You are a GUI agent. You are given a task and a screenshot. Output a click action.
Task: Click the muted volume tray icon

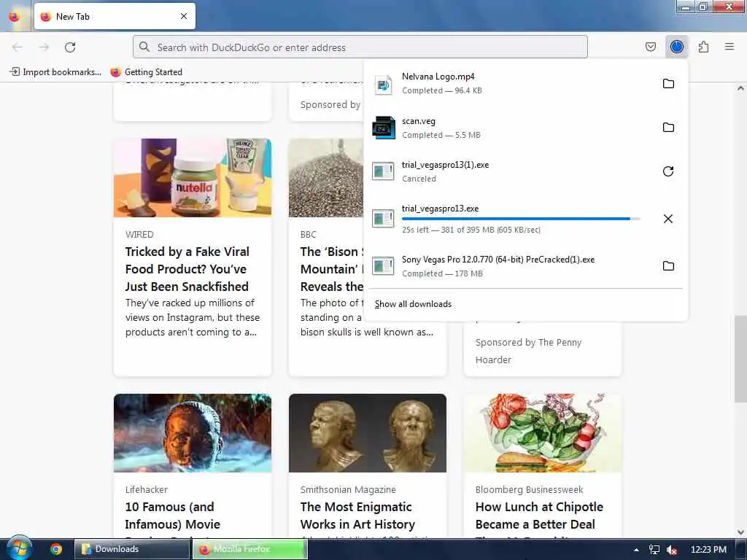point(672,550)
